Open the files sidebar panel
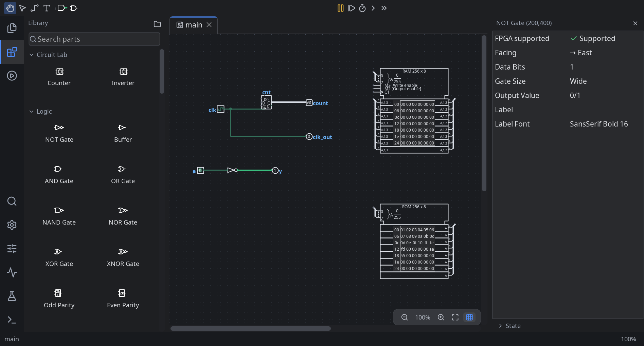The height and width of the screenshot is (346, 644). [x=12, y=28]
